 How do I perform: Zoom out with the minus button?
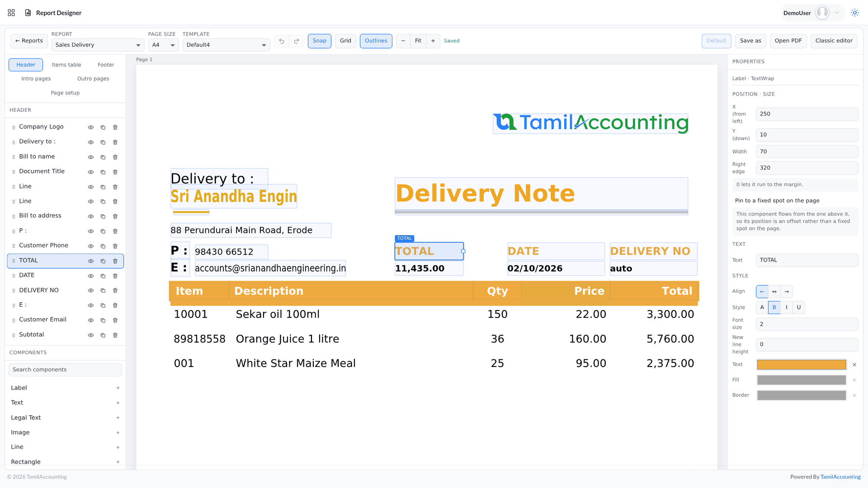click(403, 41)
